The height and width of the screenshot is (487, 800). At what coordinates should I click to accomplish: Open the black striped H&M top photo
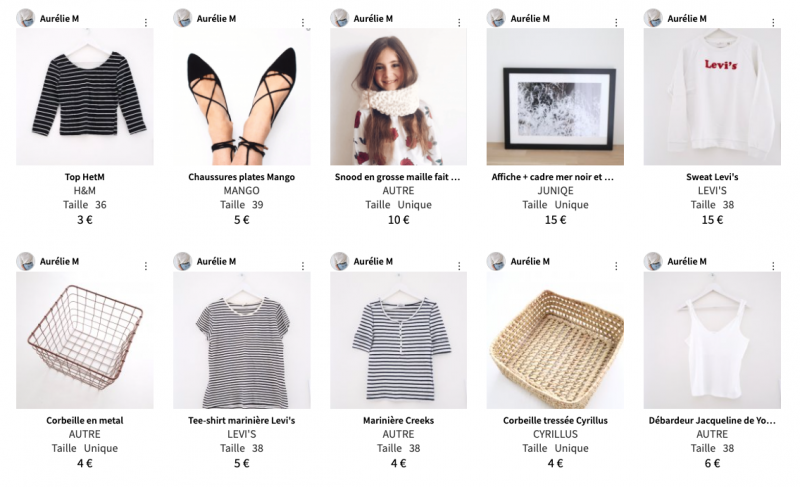[85, 96]
